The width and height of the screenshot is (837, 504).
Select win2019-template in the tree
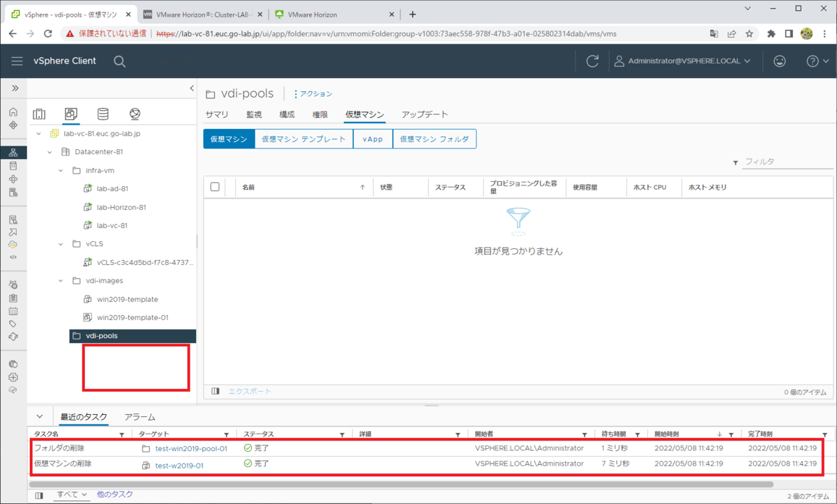click(127, 299)
